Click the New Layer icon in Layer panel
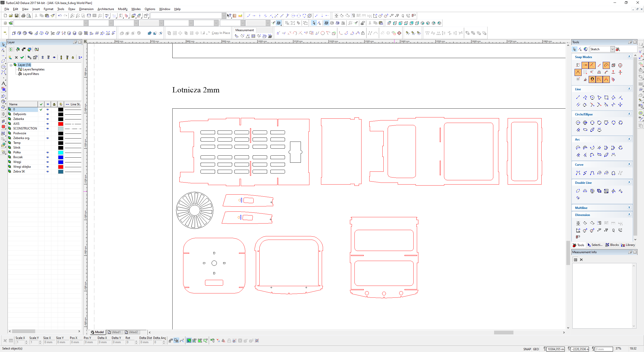Screen dimensions: 644x352 click(10, 58)
